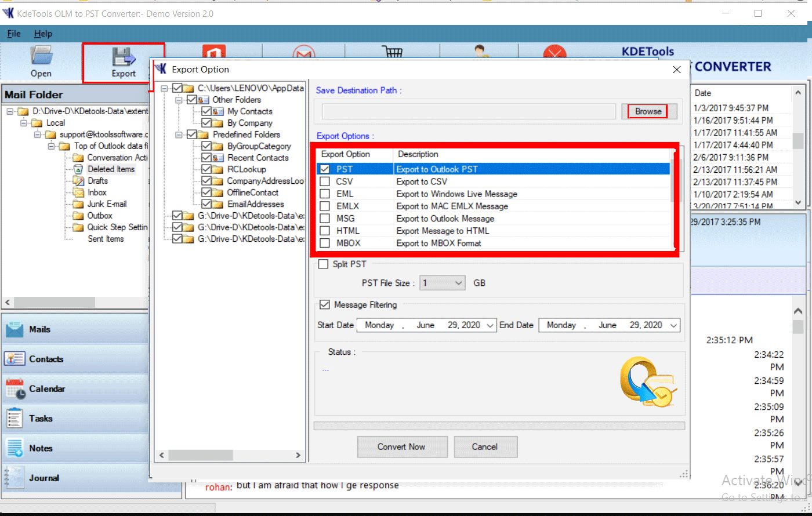
Task: Click the Browse button
Action: [x=648, y=111]
